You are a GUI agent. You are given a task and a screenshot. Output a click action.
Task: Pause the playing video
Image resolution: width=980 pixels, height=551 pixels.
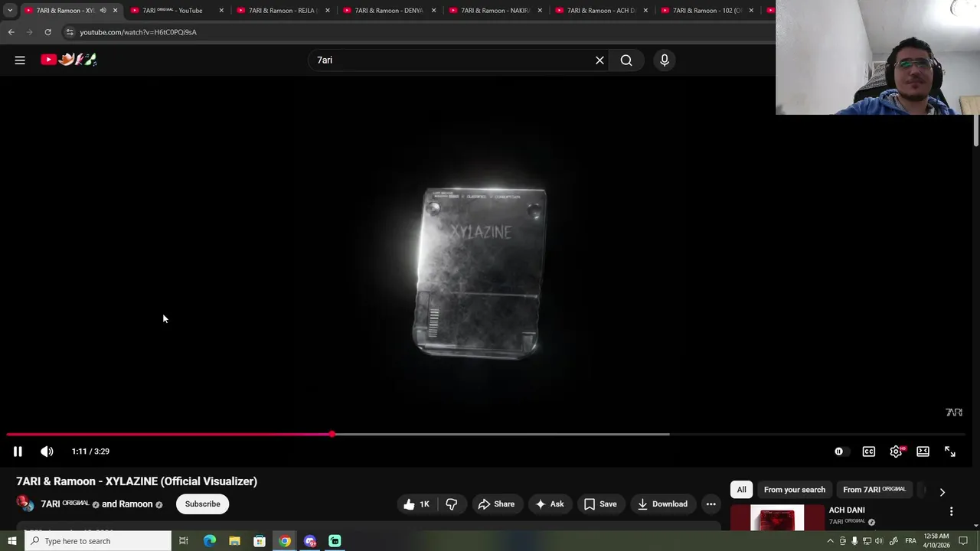point(18,452)
